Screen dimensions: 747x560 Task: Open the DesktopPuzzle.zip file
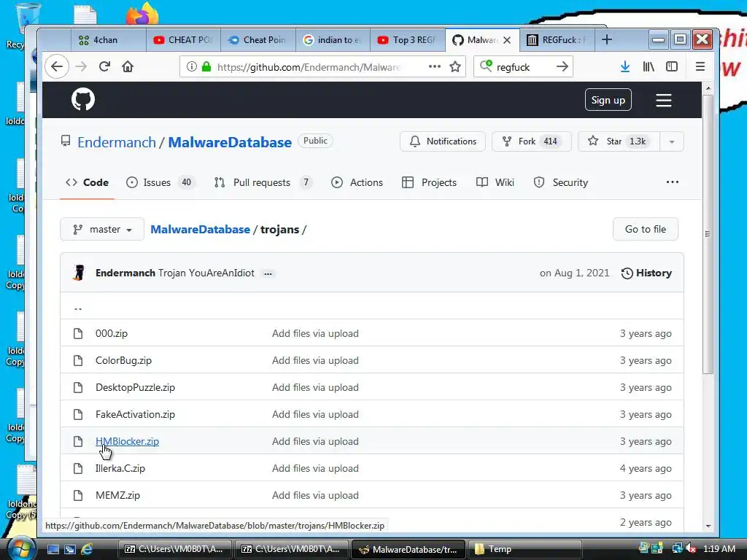click(135, 387)
